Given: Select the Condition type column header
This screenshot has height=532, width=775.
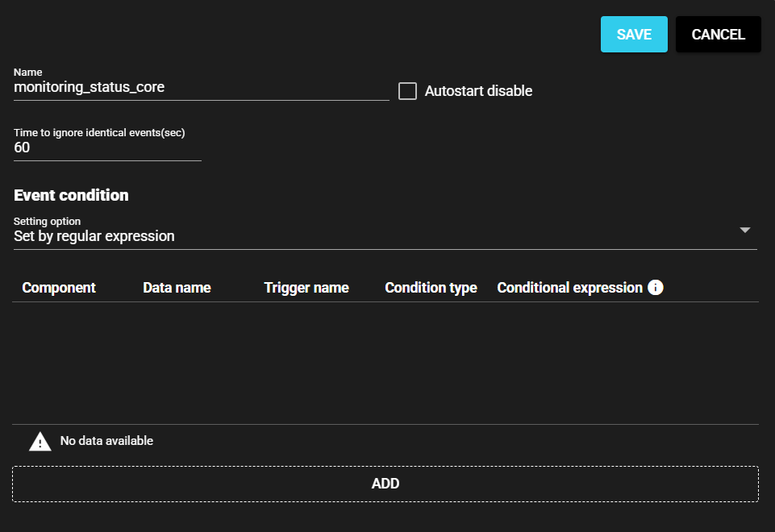Looking at the screenshot, I should [x=431, y=288].
